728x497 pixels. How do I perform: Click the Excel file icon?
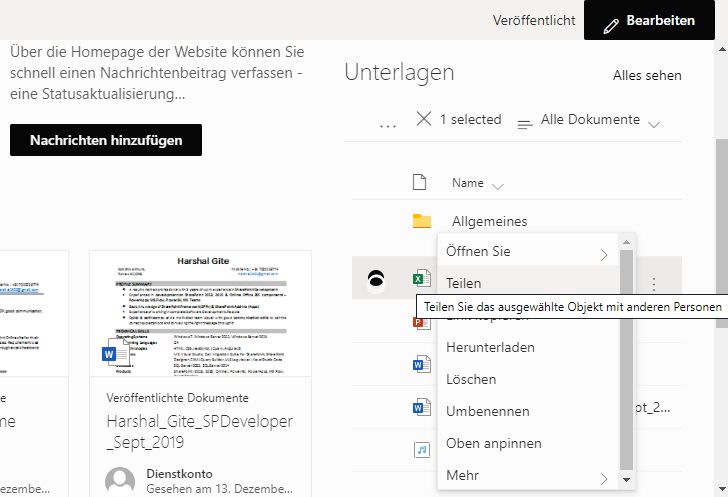[x=422, y=279]
